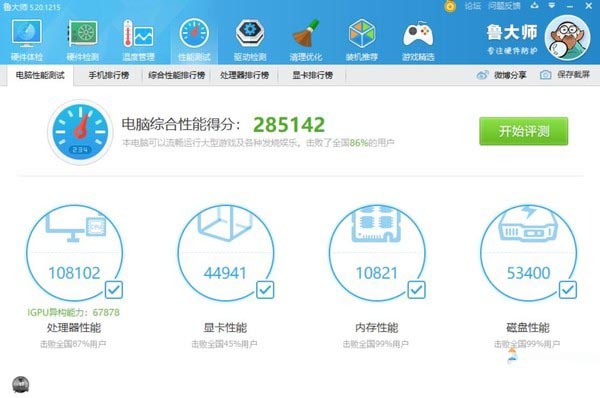
Task: Open the 论坛 forum link
Action: (x=473, y=6)
